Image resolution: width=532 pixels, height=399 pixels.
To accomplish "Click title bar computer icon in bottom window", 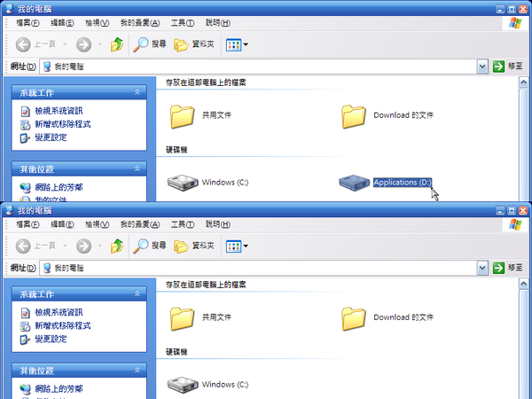I will [x=10, y=210].
